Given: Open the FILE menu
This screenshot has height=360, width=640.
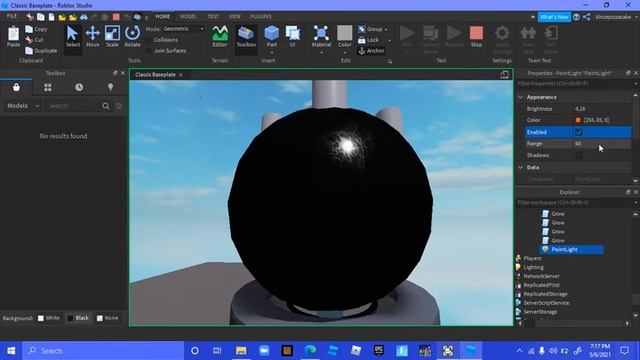Looking at the screenshot, I should click(x=12, y=16).
